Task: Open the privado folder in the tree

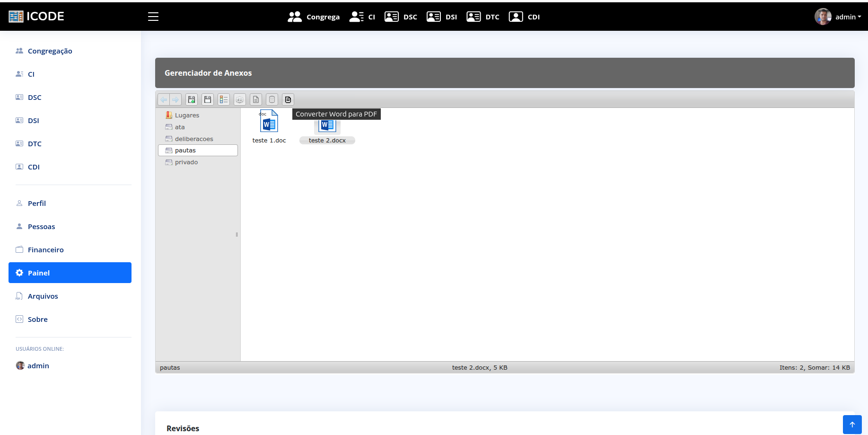Action: (186, 162)
